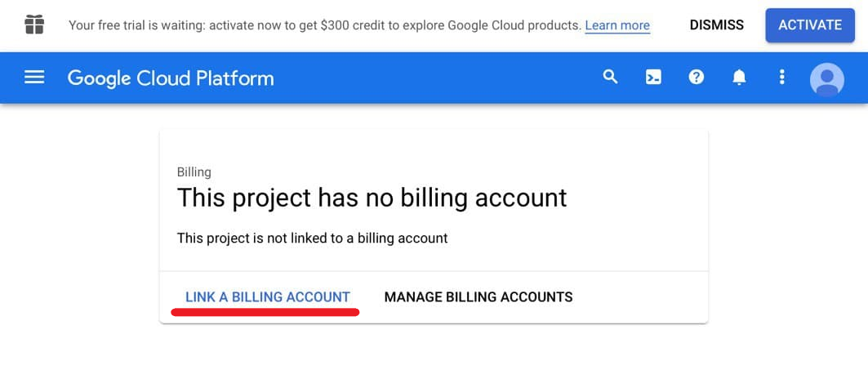Image resolution: width=868 pixels, height=370 pixels.
Task: Click the free trial banner message text
Action: click(x=324, y=25)
